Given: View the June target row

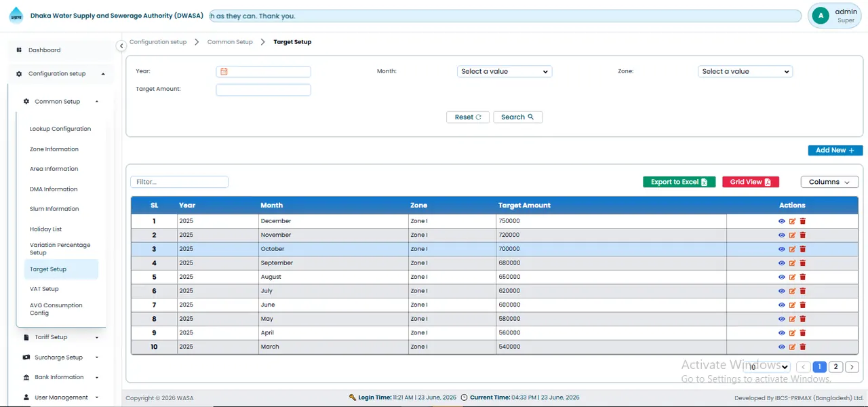Looking at the screenshot, I should [781, 305].
